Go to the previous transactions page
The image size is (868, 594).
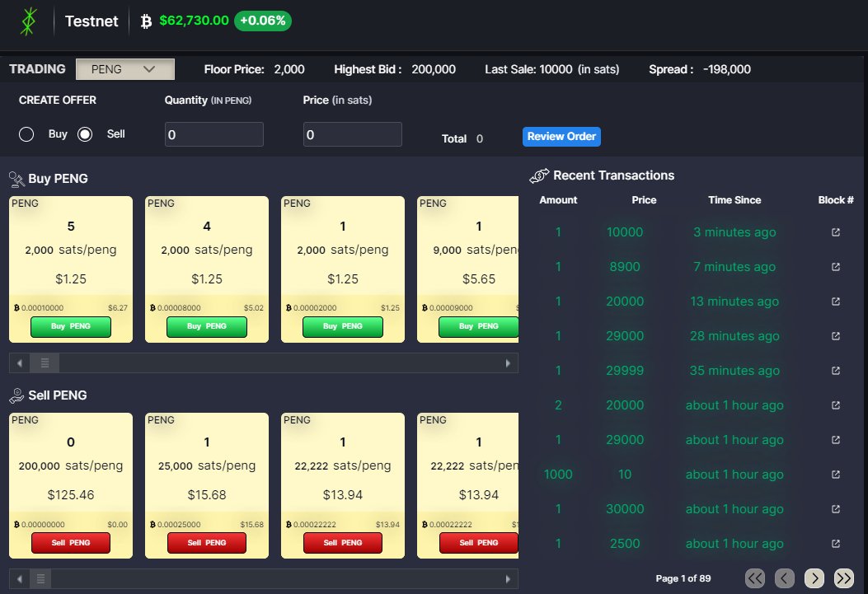click(x=785, y=578)
